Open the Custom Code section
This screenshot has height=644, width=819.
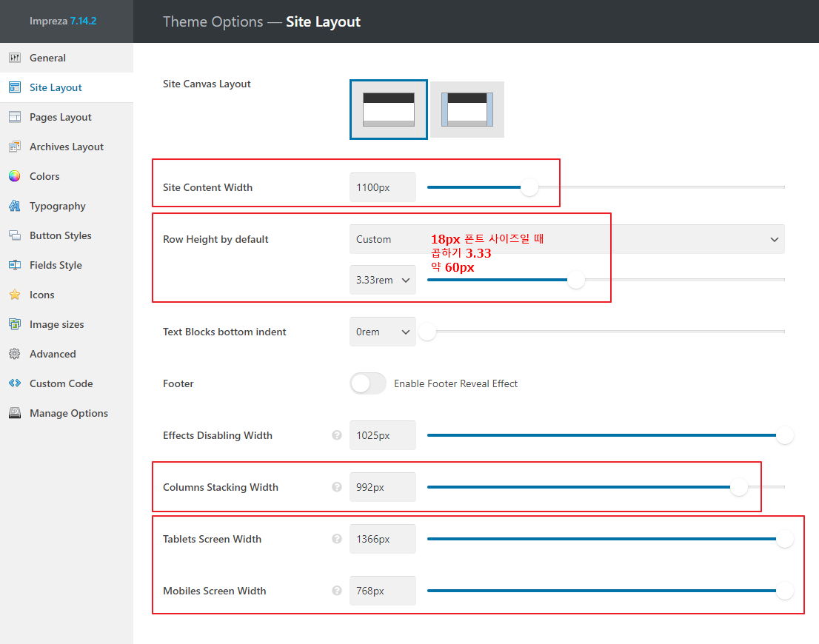click(67, 383)
